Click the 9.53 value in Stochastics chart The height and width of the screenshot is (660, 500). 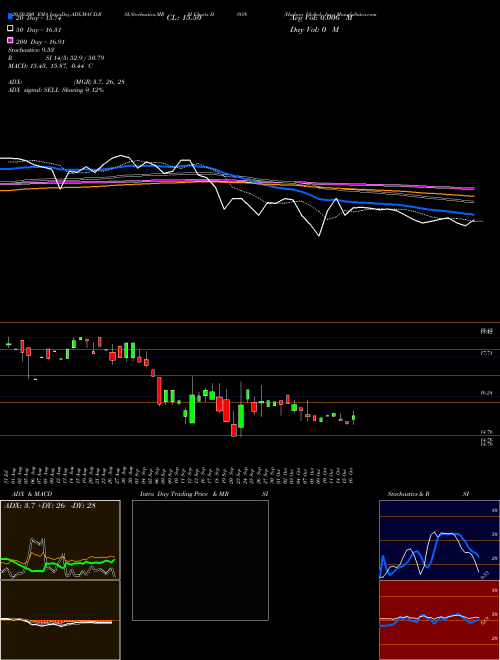[x=484, y=575]
